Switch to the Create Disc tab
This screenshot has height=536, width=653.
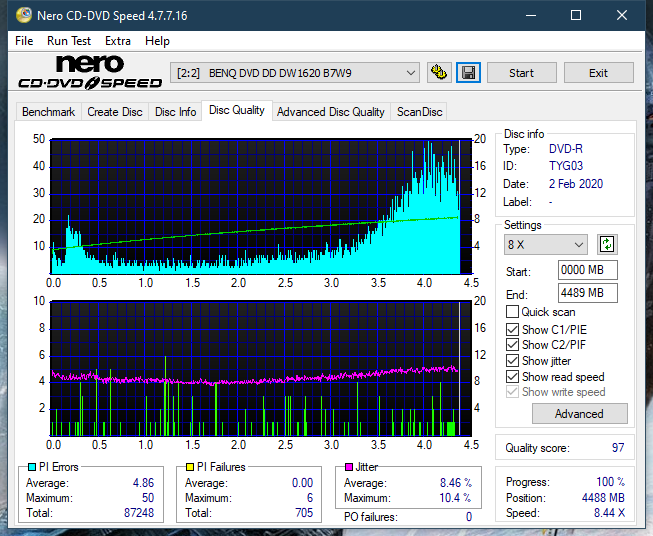click(x=115, y=112)
